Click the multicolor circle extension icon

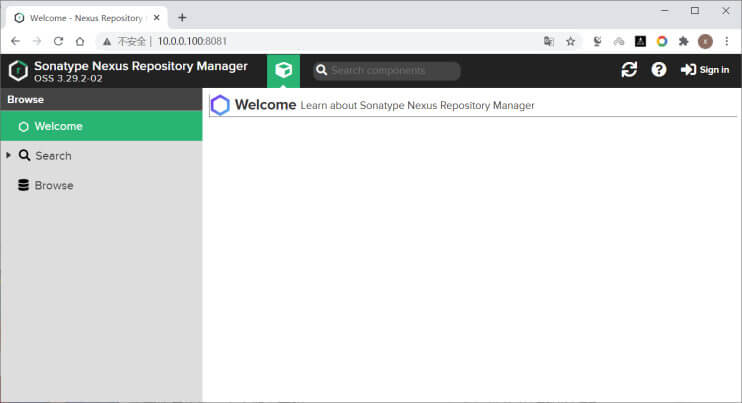[662, 41]
